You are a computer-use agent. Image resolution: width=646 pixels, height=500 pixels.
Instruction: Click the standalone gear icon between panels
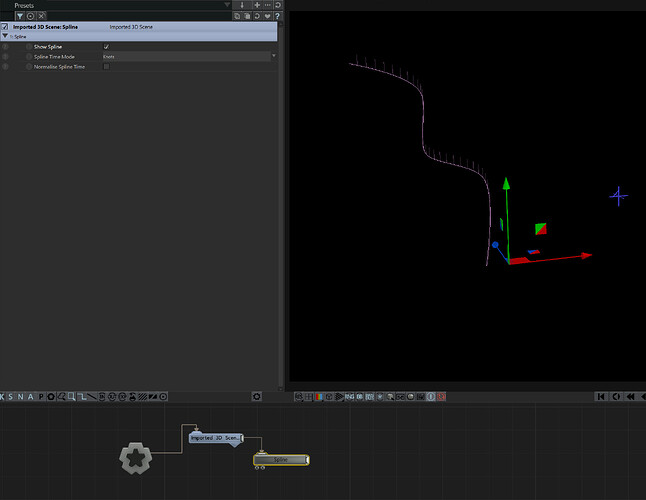click(257, 397)
